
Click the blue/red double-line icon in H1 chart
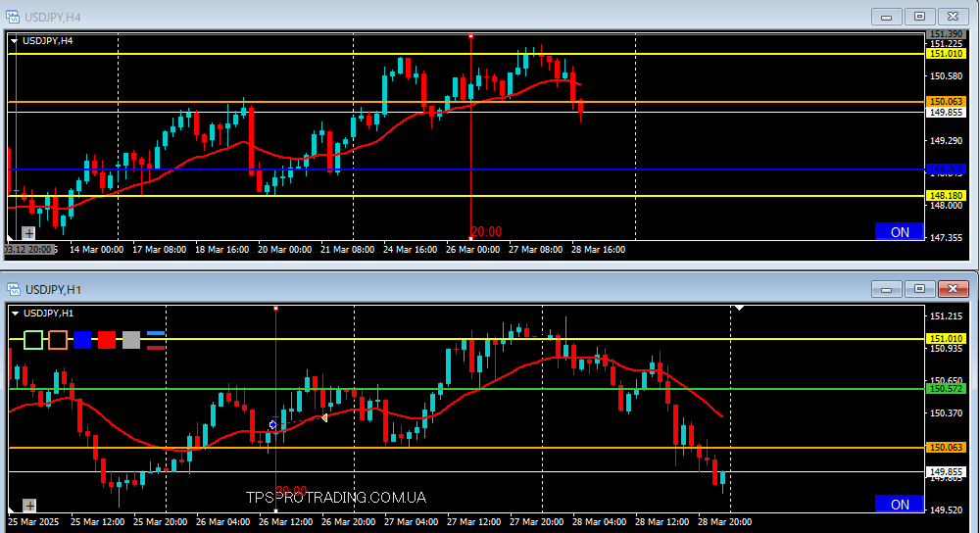pyautogui.click(x=156, y=340)
